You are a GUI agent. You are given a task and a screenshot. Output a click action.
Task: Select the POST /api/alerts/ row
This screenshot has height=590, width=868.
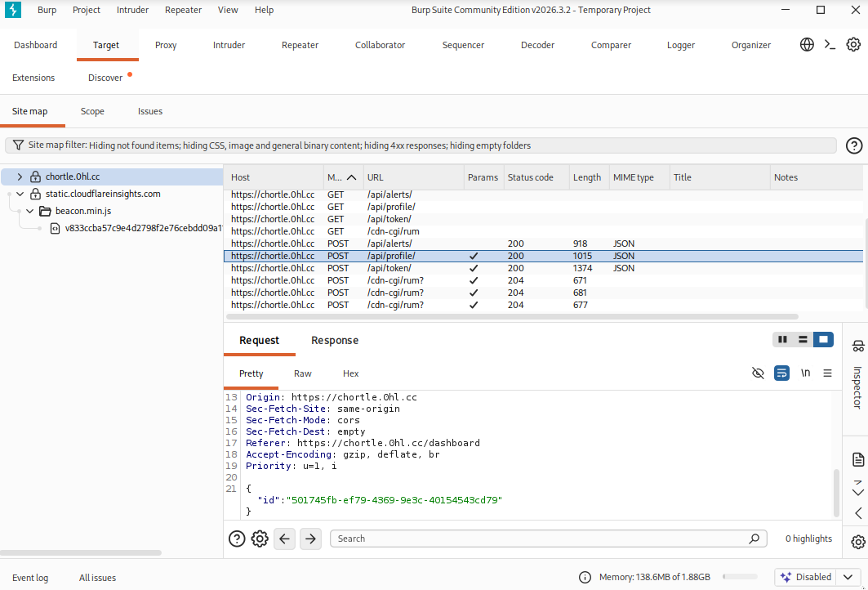pyautogui.click(x=544, y=244)
